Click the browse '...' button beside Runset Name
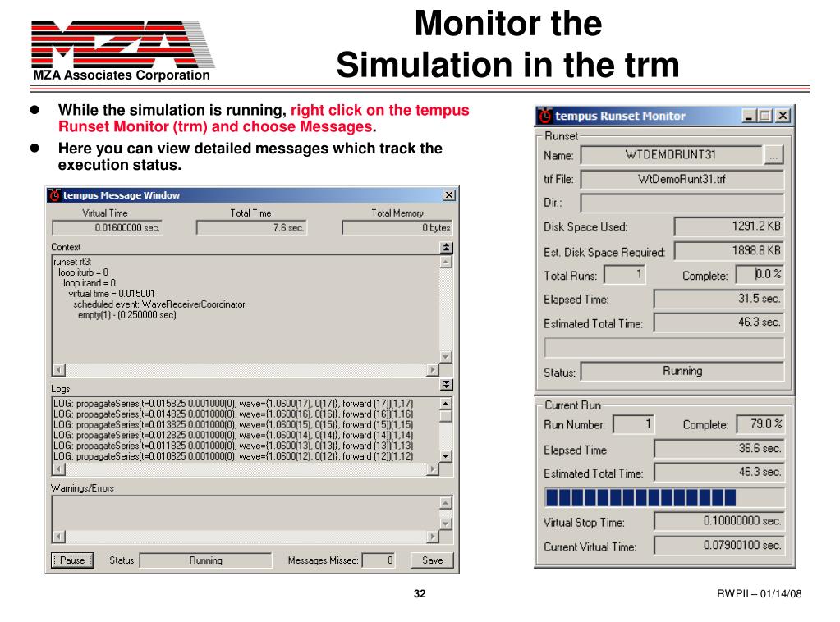The width and height of the screenshot is (840, 622). click(773, 156)
